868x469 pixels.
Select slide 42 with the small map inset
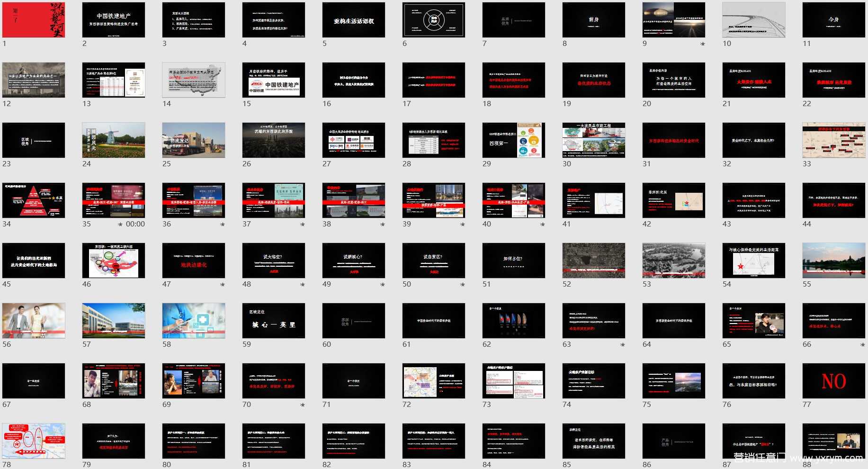674,200
